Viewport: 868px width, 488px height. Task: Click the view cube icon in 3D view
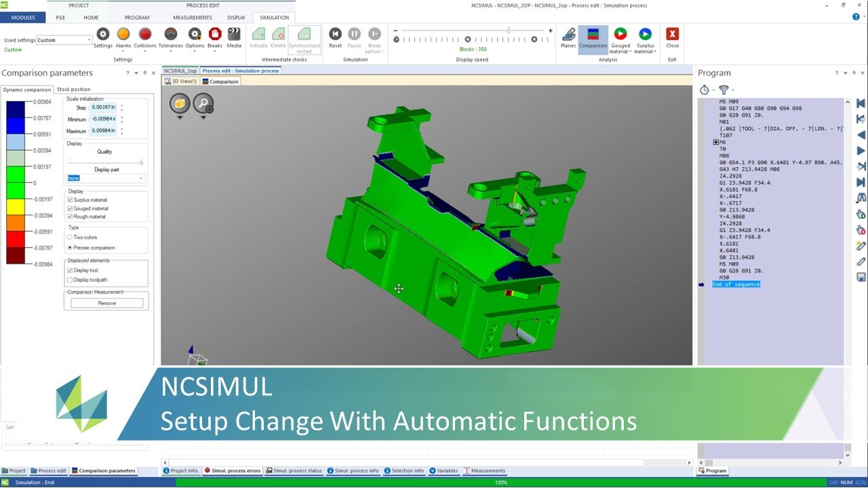[180, 104]
